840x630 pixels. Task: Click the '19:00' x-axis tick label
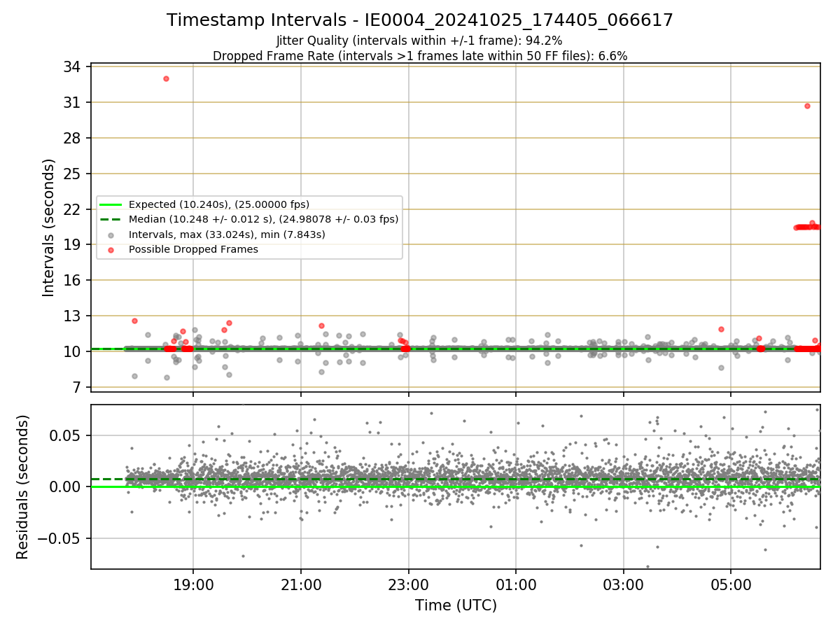[x=193, y=584]
